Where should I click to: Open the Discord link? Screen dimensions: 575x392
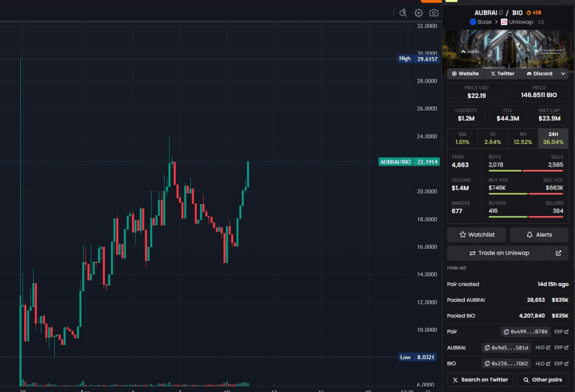pyautogui.click(x=539, y=74)
